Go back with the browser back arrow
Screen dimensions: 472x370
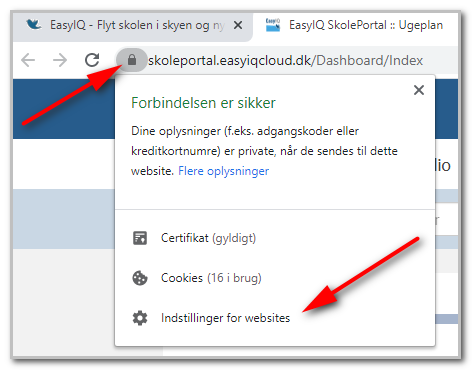[28, 60]
